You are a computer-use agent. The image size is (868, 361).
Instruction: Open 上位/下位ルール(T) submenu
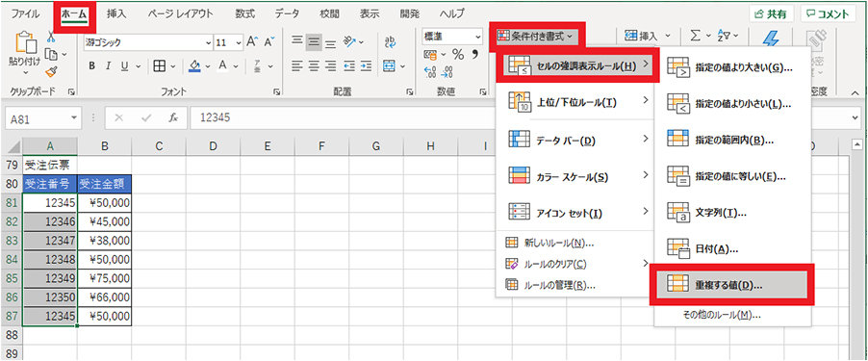point(575,102)
